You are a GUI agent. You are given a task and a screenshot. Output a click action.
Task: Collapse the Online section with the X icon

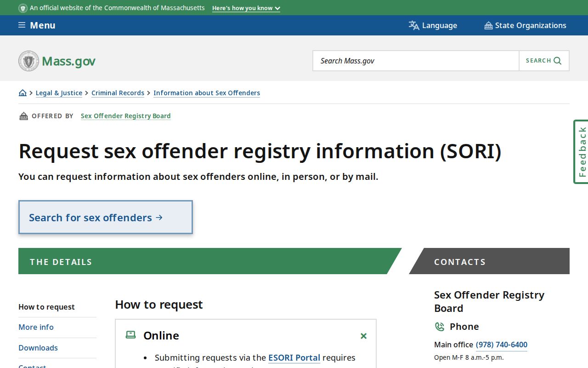(363, 336)
